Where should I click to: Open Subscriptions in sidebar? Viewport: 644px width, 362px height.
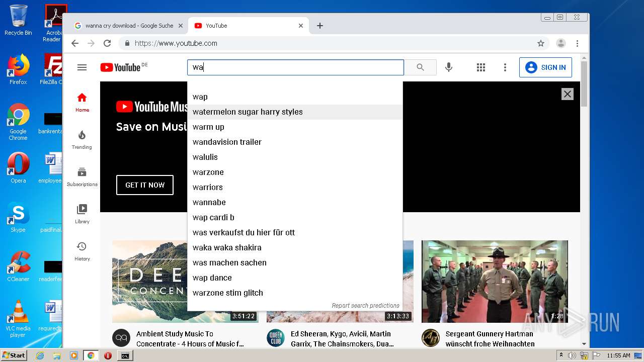[x=82, y=177]
